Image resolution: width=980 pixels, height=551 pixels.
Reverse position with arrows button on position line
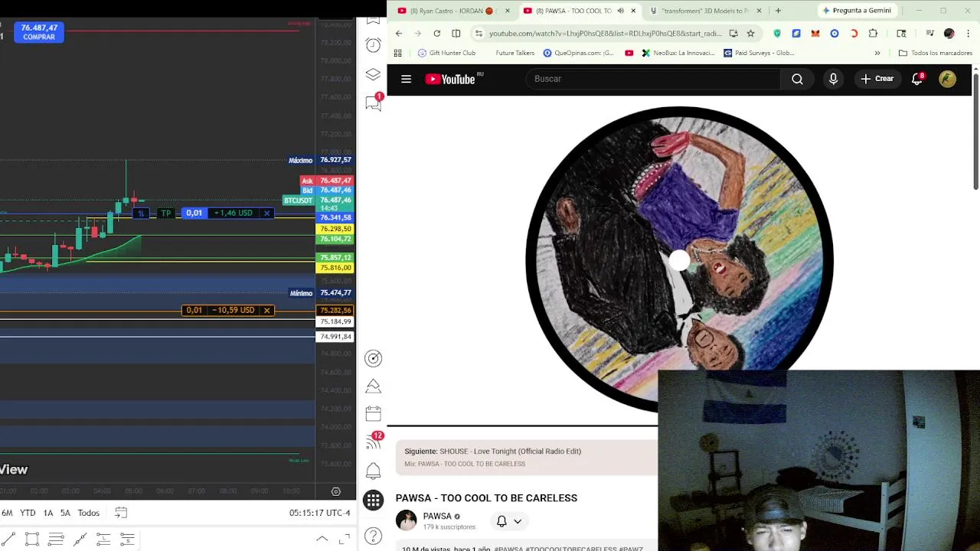pos(141,213)
